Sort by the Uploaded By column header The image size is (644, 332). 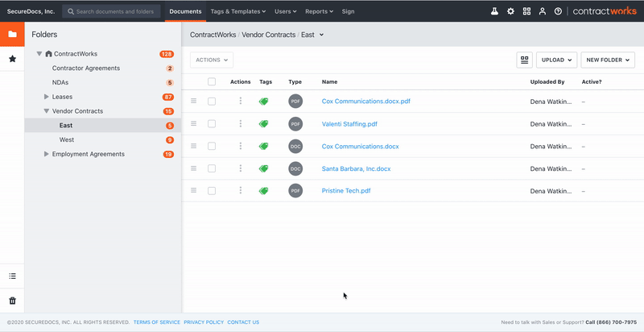[547, 81]
